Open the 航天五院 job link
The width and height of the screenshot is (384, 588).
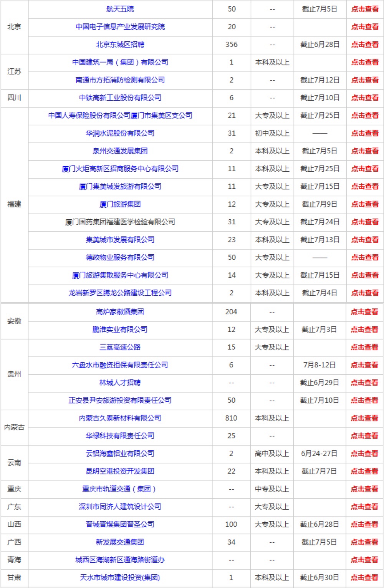pos(120,9)
